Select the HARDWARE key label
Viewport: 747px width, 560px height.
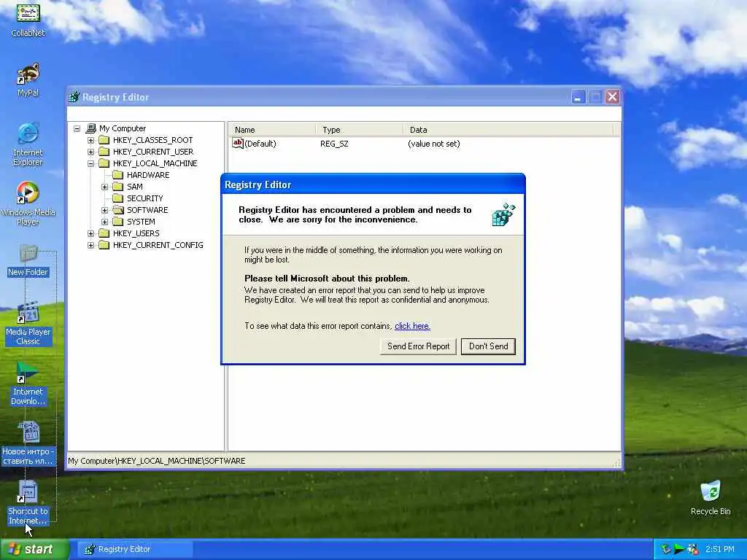148,175
